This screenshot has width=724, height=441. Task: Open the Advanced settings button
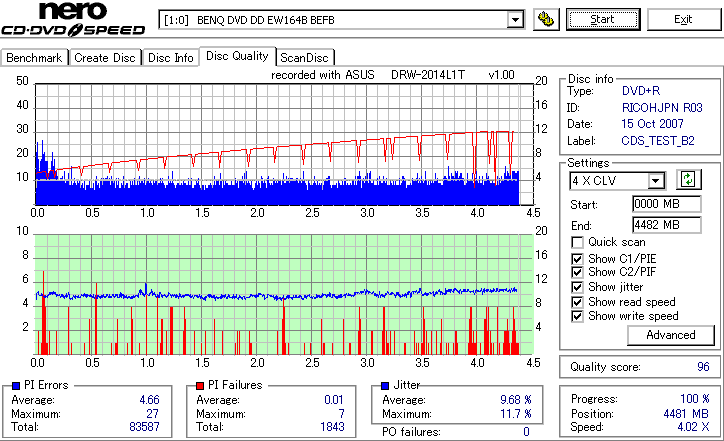(670, 335)
